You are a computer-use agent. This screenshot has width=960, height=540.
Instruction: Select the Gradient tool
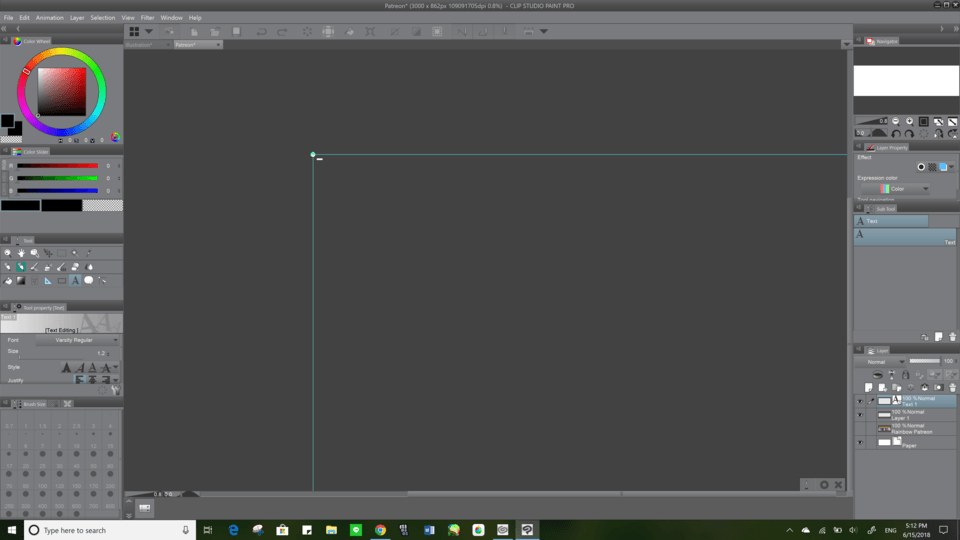(21, 280)
